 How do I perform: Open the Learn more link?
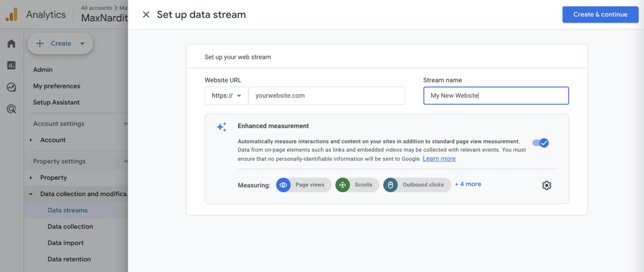click(x=439, y=159)
